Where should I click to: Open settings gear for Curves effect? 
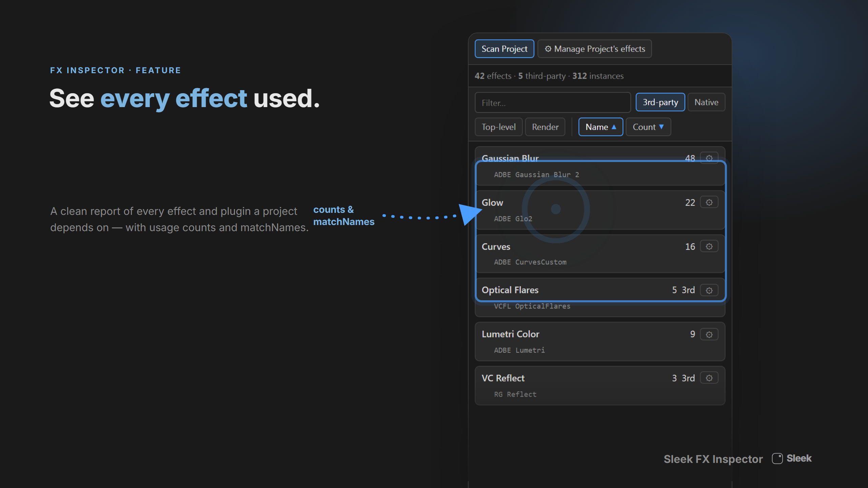709,246
